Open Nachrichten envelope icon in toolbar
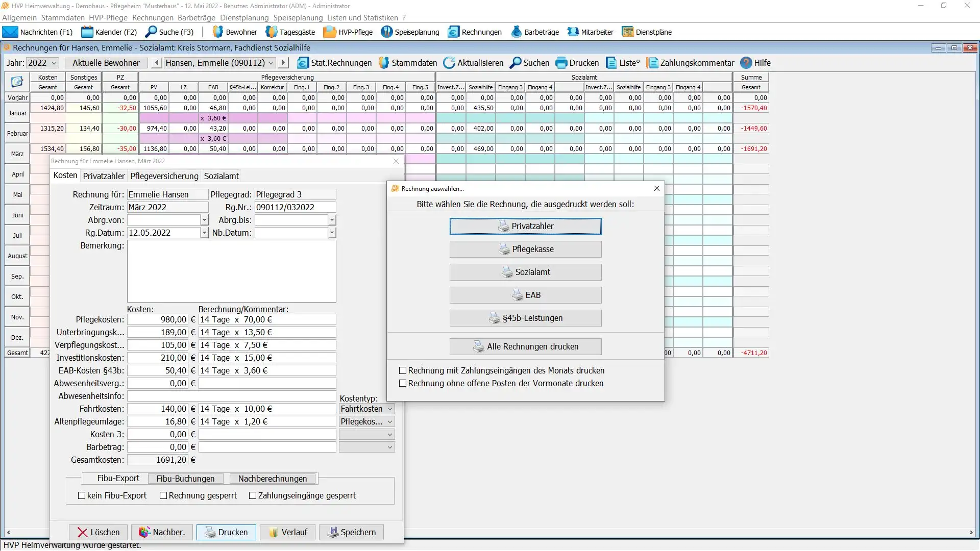This screenshot has height=551, width=980. (x=10, y=32)
